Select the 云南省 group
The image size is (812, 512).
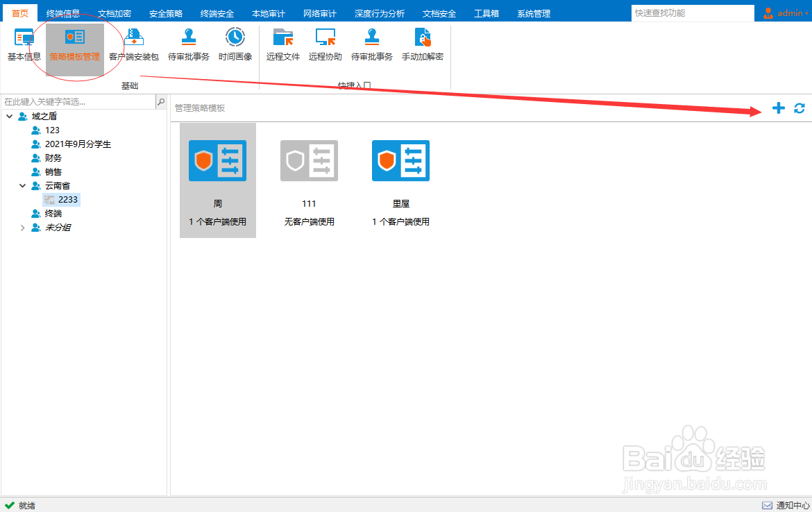58,185
